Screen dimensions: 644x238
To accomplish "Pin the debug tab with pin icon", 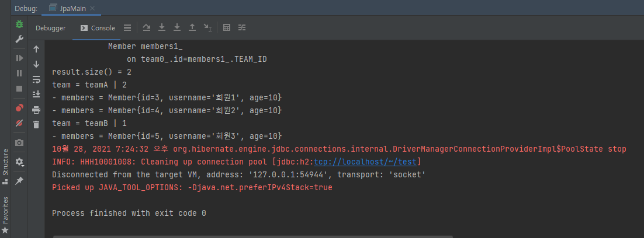I will (x=19, y=181).
